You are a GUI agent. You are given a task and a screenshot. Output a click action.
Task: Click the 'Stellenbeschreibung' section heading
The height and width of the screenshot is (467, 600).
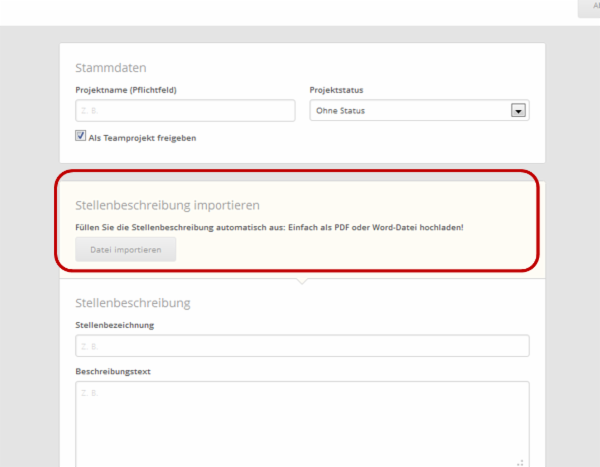(132, 302)
